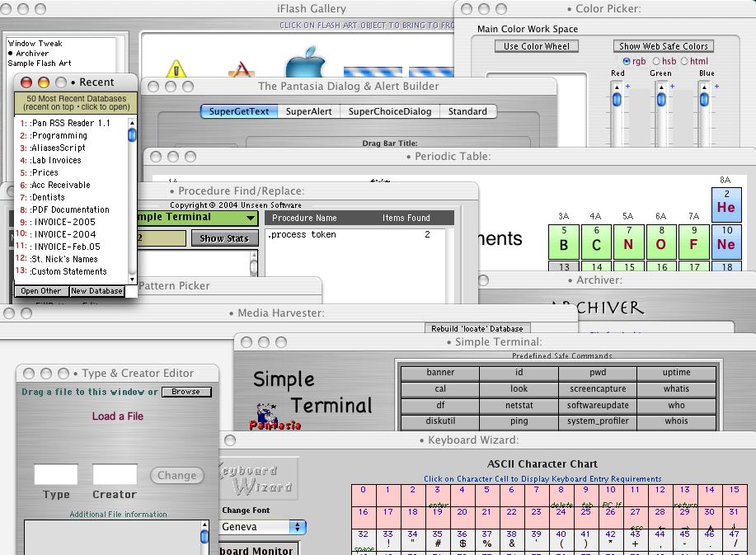756x555 pixels.
Task: Click the Pantasia logo in Simple Terminal
Action: (275, 416)
